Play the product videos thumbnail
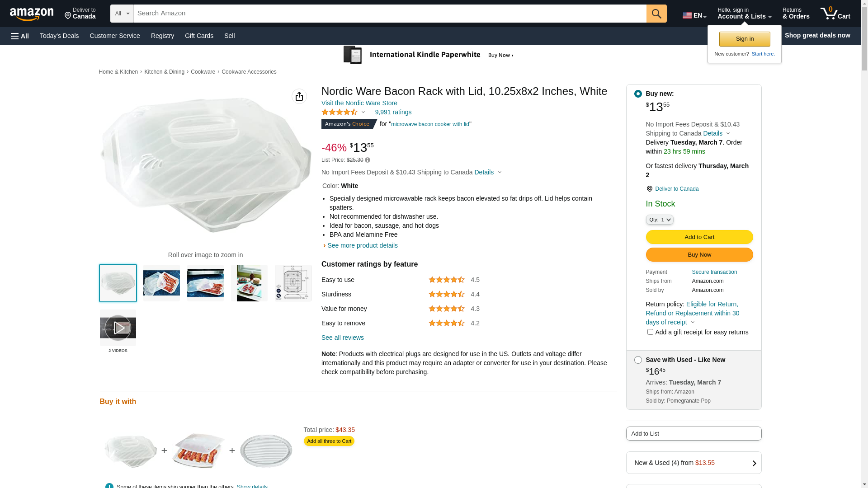 (118, 328)
